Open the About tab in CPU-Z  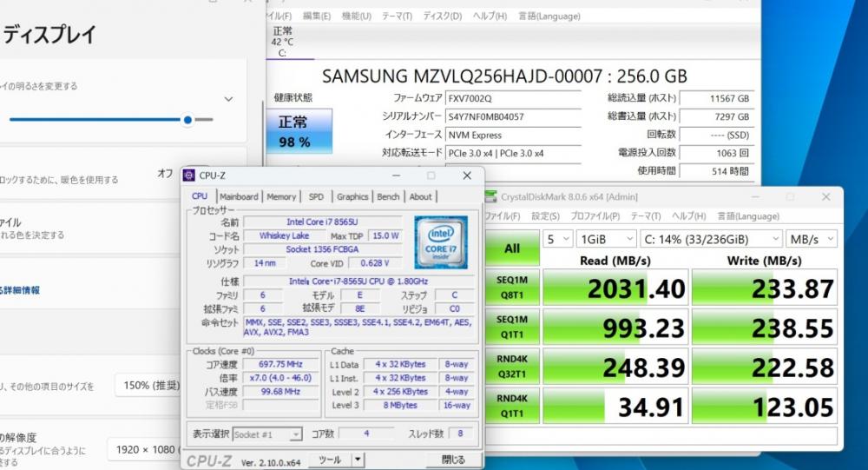click(x=420, y=196)
